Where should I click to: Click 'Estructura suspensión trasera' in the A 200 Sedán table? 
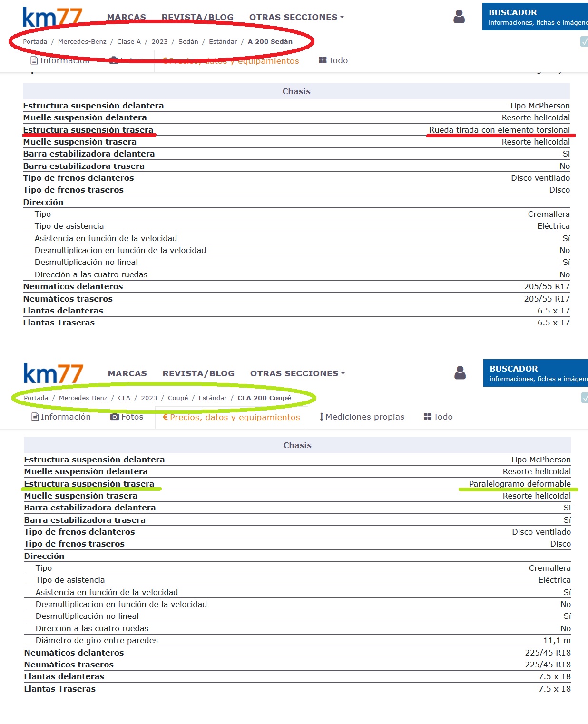click(88, 130)
